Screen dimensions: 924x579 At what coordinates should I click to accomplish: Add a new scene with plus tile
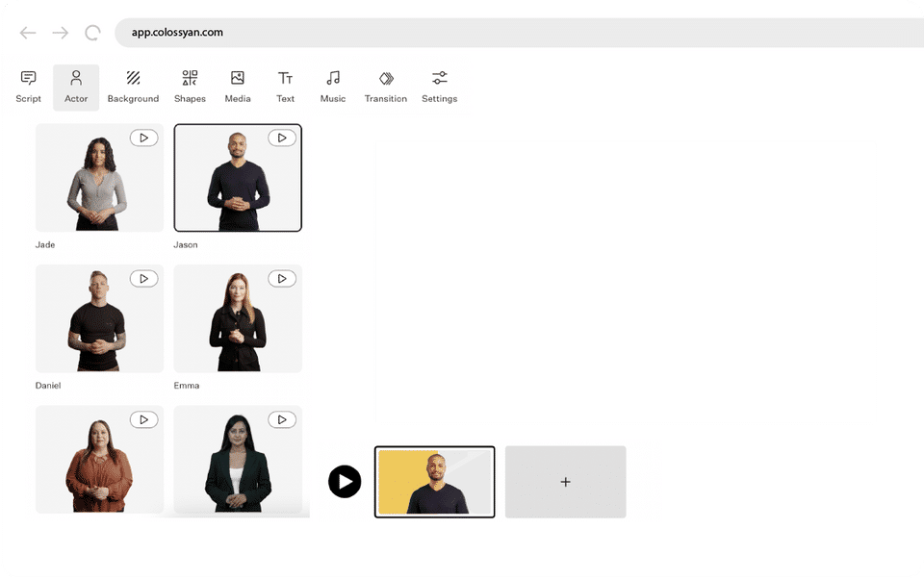[x=566, y=482]
